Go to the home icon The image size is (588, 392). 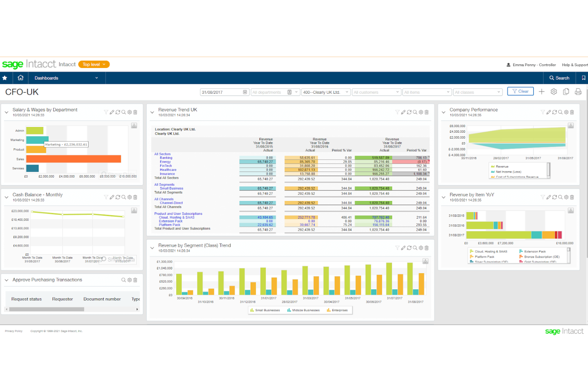pyautogui.click(x=21, y=78)
